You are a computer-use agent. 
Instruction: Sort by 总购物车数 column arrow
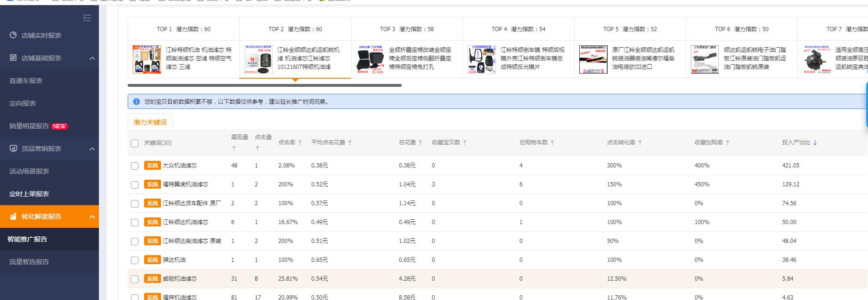coord(552,142)
